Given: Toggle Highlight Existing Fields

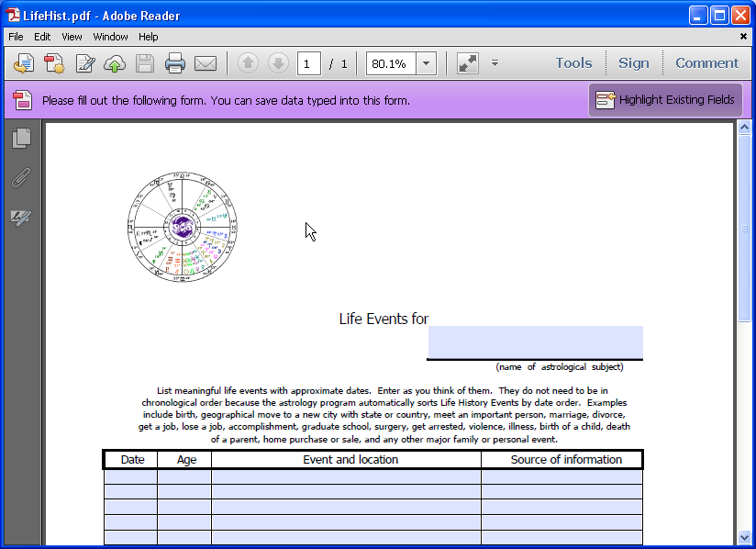Looking at the screenshot, I should [x=666, y=100].
